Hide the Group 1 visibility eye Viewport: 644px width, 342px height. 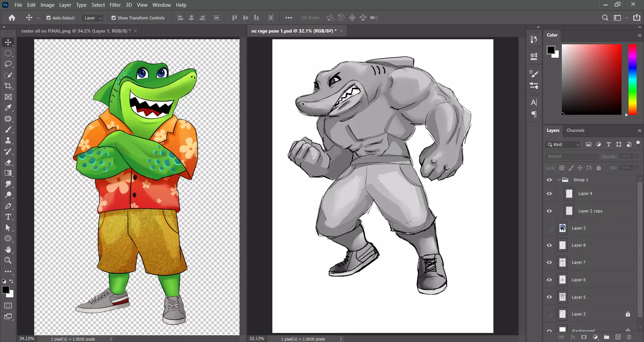coord(549,180)
